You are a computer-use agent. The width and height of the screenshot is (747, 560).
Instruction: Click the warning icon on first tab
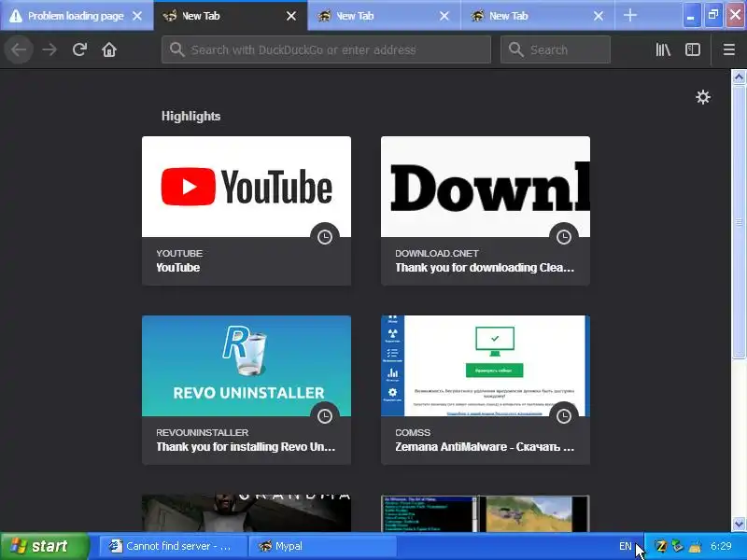pos(16,16)
